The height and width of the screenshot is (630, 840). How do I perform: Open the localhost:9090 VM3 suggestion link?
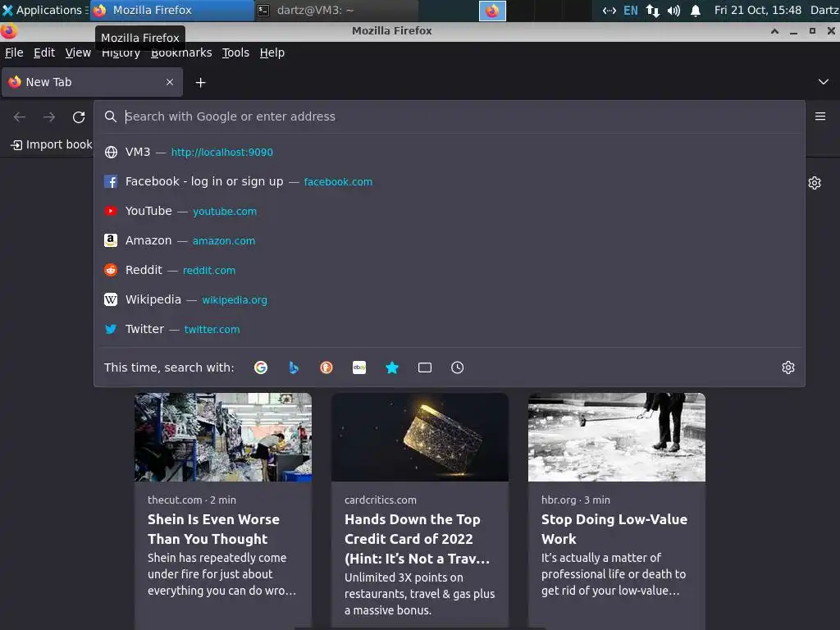222,152
